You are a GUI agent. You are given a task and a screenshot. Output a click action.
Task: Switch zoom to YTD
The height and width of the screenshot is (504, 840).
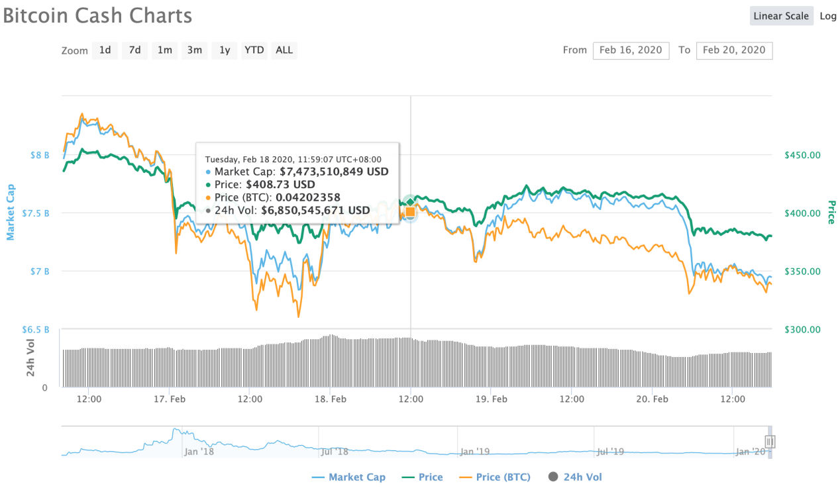click(254, 50)
